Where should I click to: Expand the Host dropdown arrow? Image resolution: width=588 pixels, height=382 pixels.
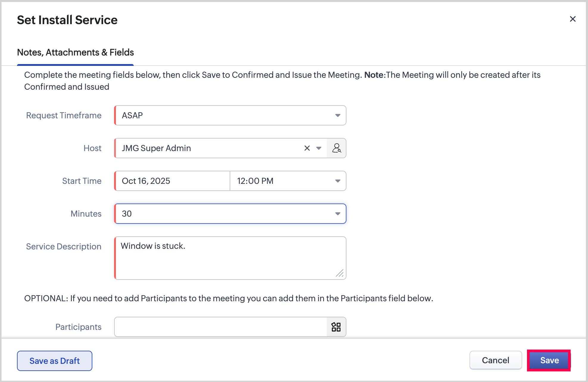coord(319,148)
